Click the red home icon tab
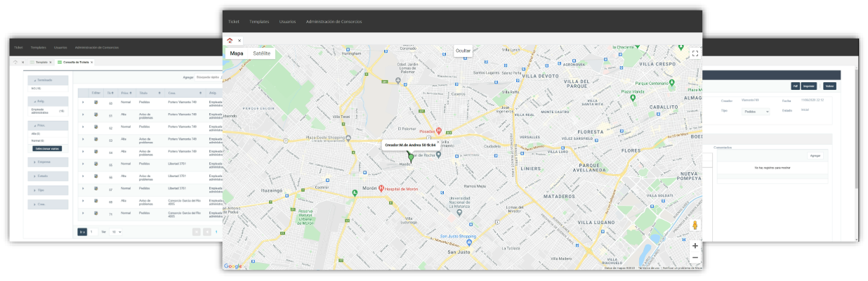Screen dimensions: 868x281 (230, 40)
